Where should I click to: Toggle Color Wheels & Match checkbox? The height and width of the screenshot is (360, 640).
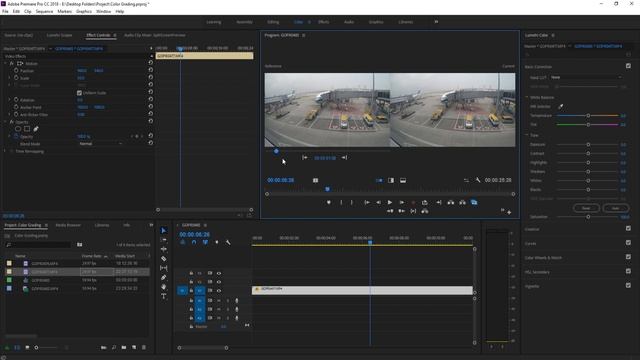(628, 257)
